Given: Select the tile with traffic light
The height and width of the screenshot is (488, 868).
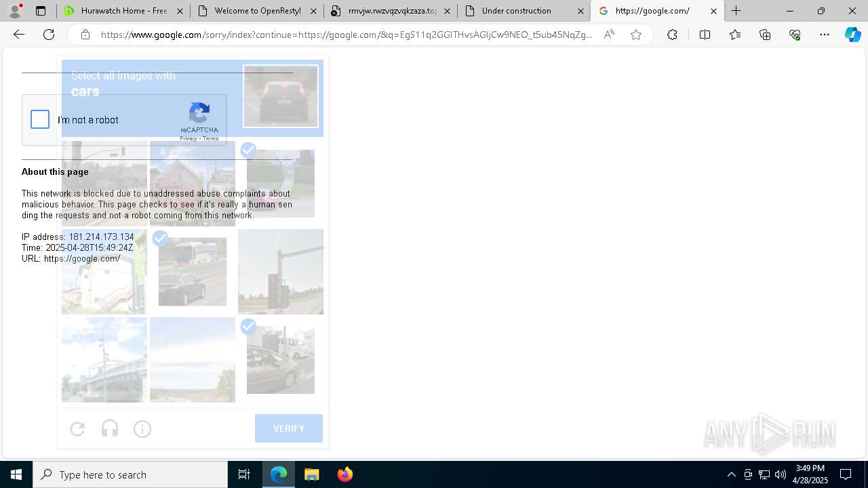Looking at the screenshot, I should click(281, 272).
